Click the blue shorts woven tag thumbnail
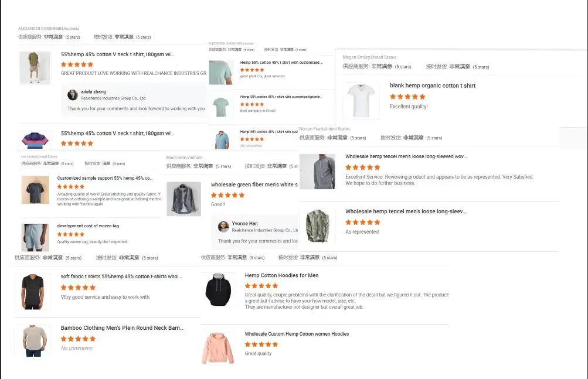The image size is (588, 379). 35,237
